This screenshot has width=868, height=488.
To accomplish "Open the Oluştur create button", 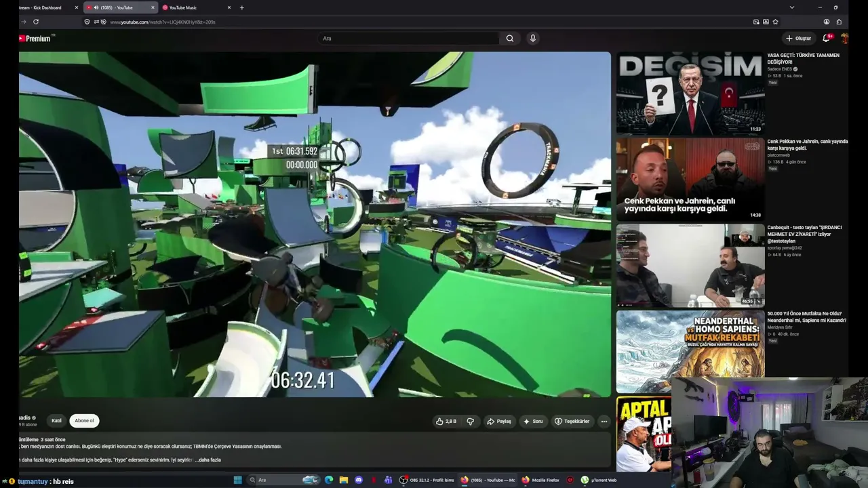I will point(798,39).
